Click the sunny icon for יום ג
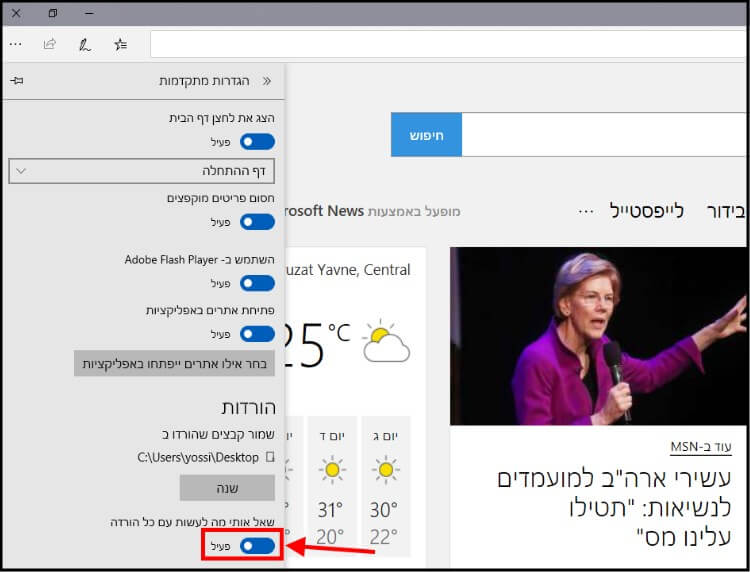The width and height of the screenshot is (750, 572). pyautogui.click(x=386, y=470)
